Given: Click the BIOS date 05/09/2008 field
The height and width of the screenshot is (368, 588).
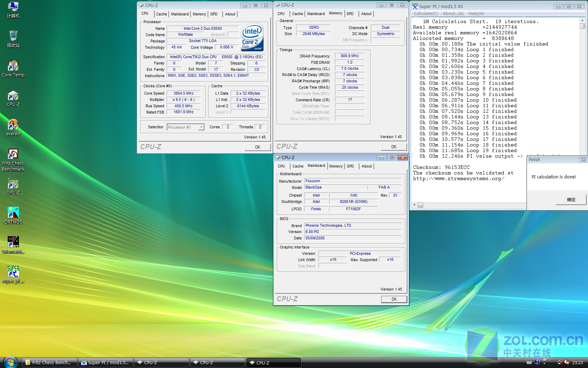Looking at the screenshot, I should click(353, 238).
